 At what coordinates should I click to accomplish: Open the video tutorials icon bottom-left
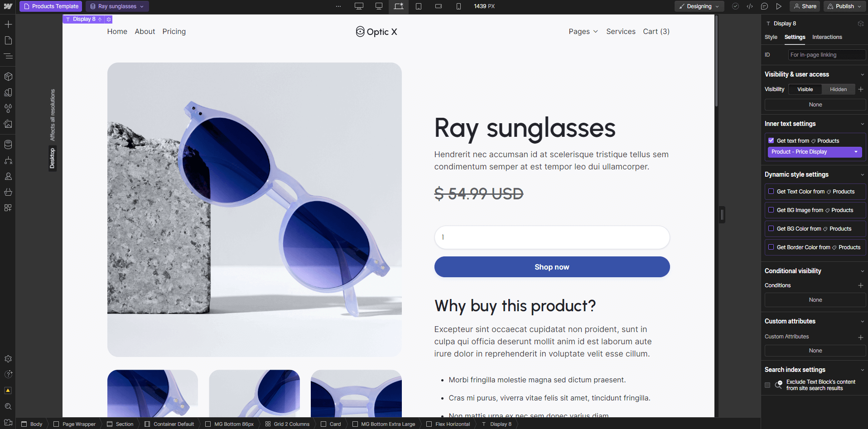[8, 422]
